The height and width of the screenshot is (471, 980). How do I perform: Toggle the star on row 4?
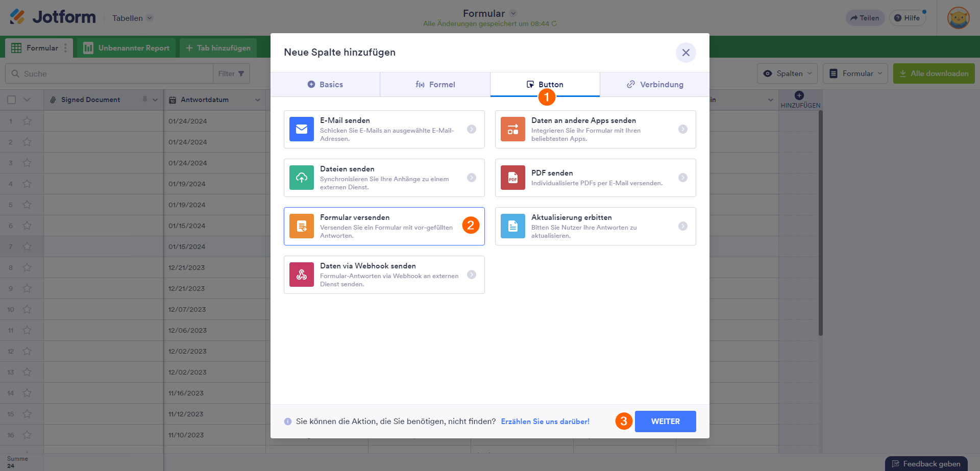click(x=27, y=184)
